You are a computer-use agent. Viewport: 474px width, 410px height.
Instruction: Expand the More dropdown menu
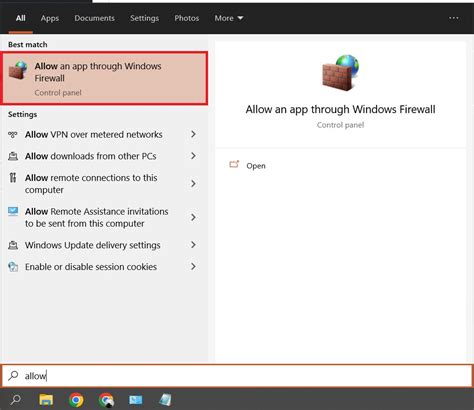(x=229, y=18)
